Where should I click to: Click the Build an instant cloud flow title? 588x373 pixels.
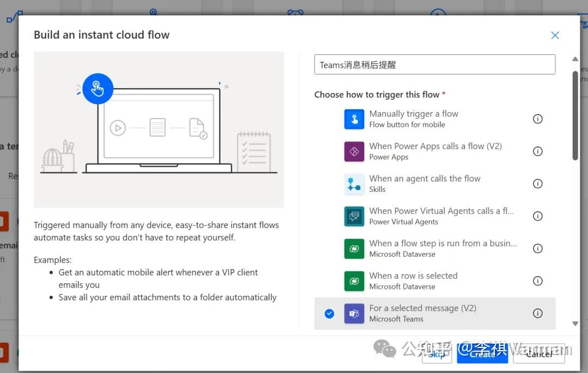[102, 35]
